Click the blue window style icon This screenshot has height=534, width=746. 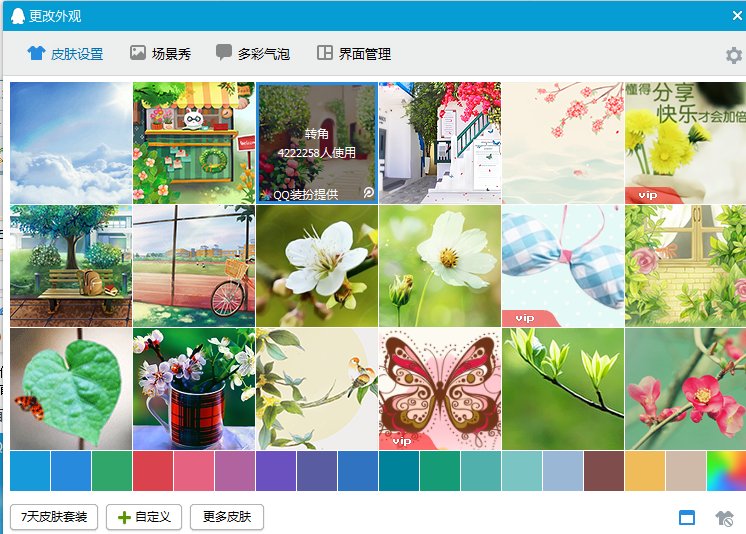tap(687, 517)
